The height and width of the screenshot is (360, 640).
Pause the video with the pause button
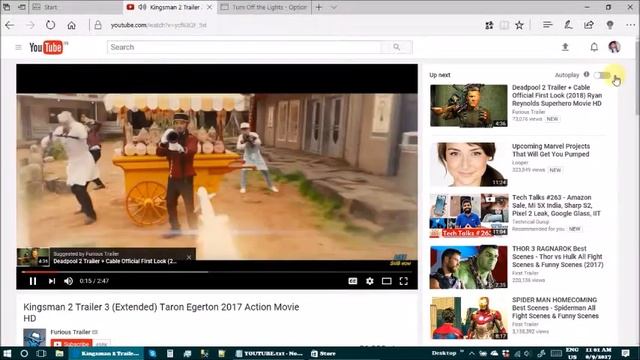33,281
